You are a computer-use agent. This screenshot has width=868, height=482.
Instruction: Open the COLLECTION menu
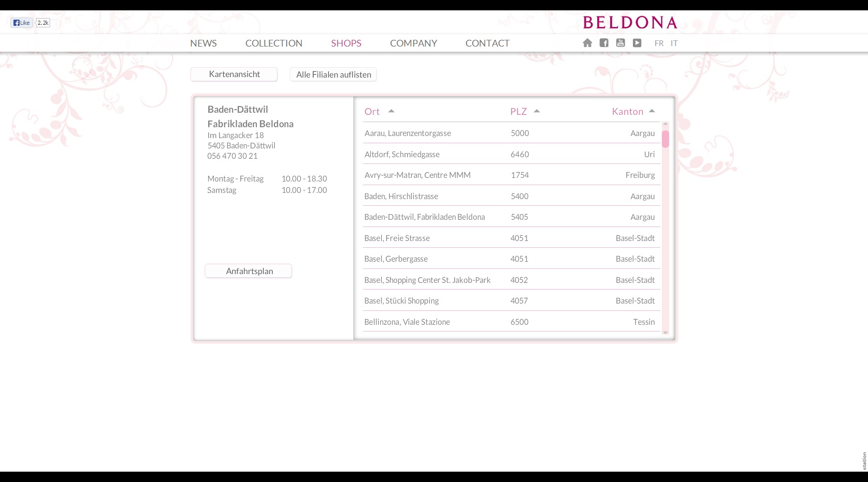(274, 43)
